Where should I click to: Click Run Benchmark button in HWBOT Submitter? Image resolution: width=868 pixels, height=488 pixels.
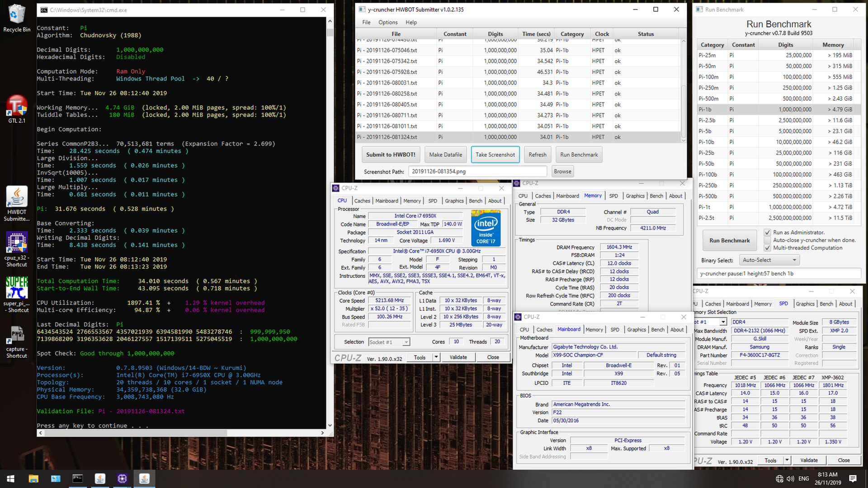579,155
